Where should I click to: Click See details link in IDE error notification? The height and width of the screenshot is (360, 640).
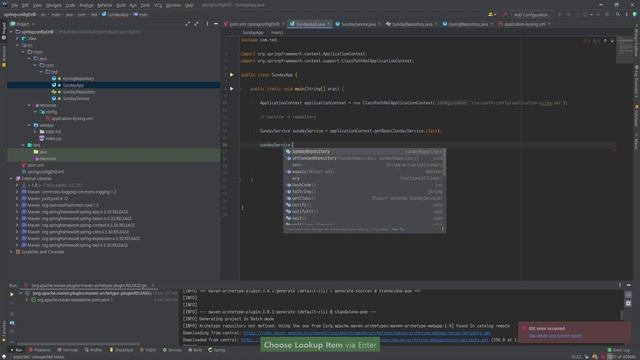pos(555,336)
